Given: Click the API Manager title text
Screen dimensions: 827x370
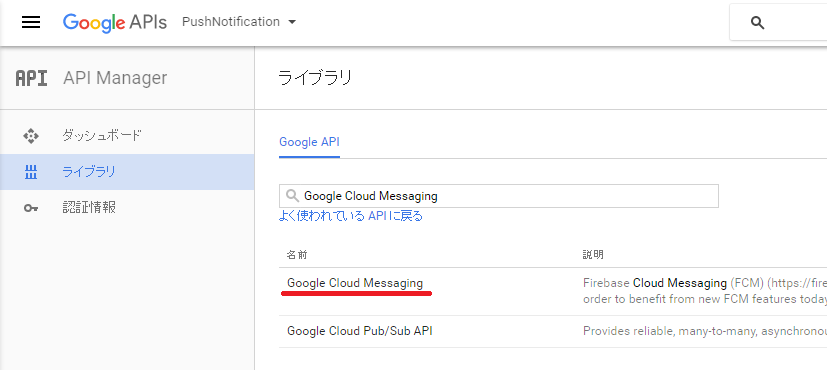Looking at the screenshot, I should (115, 78).
